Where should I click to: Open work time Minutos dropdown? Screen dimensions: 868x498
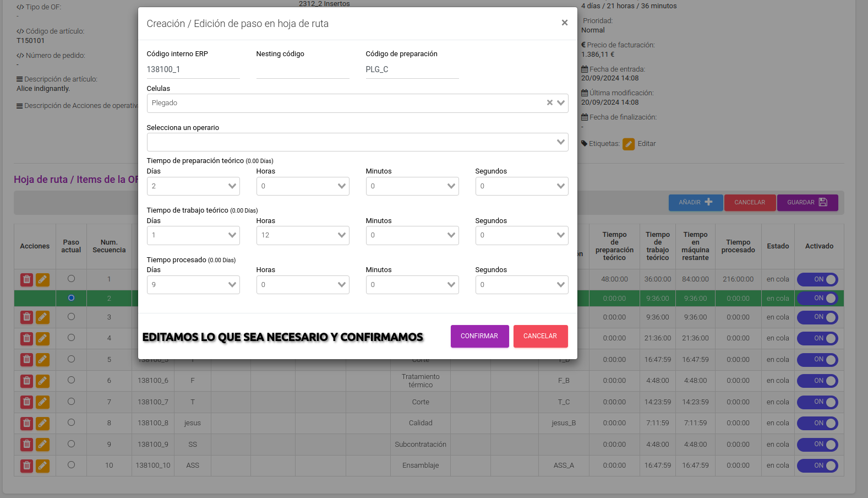[412, 235]
